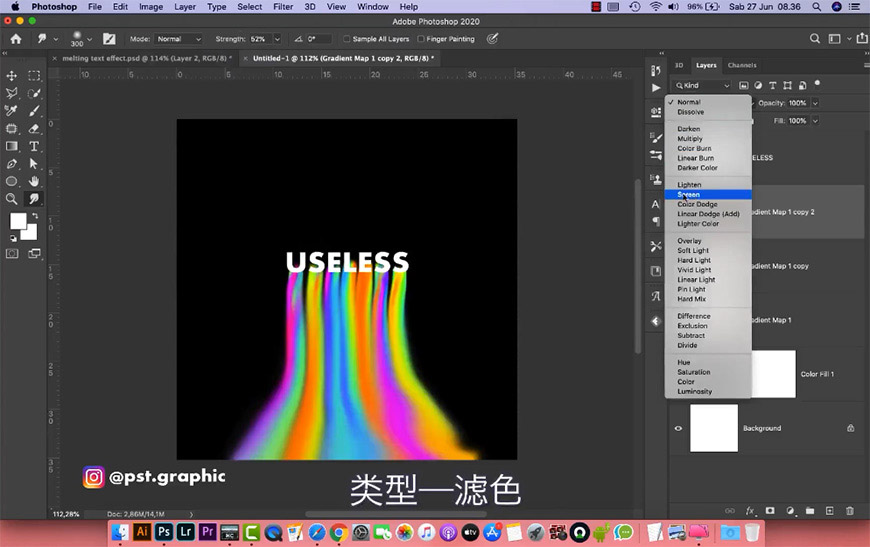Select the Polygonal Lasso tool
This screenshot has height=547, width=870.
(11, 93)
